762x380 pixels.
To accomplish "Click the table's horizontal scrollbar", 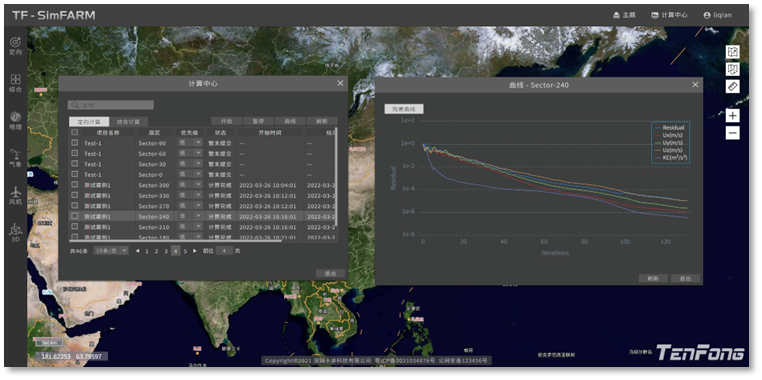I will pos(175,240).
